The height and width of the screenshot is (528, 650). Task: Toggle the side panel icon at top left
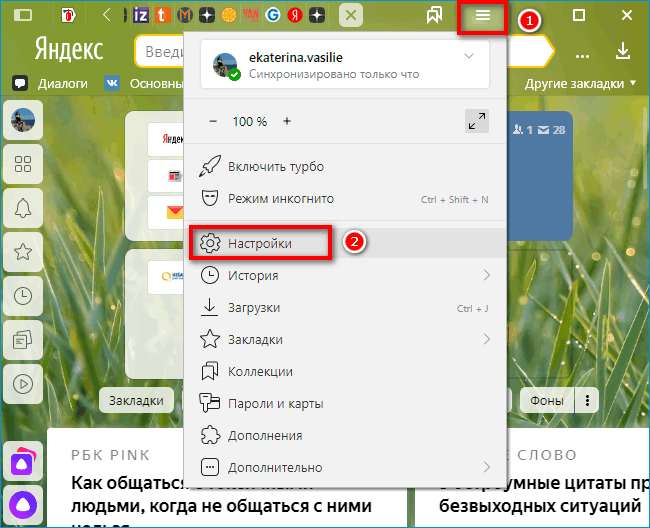23,16
